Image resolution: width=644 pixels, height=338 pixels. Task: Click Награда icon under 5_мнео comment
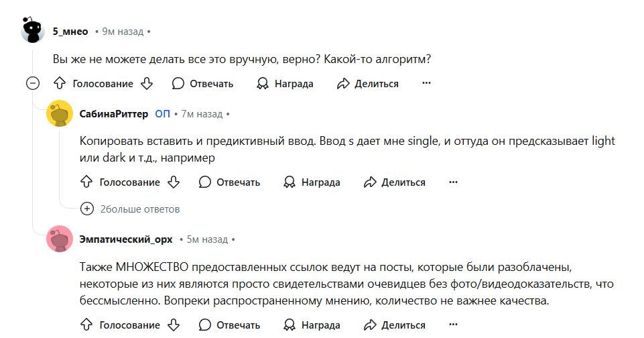[x=263, y=83]
